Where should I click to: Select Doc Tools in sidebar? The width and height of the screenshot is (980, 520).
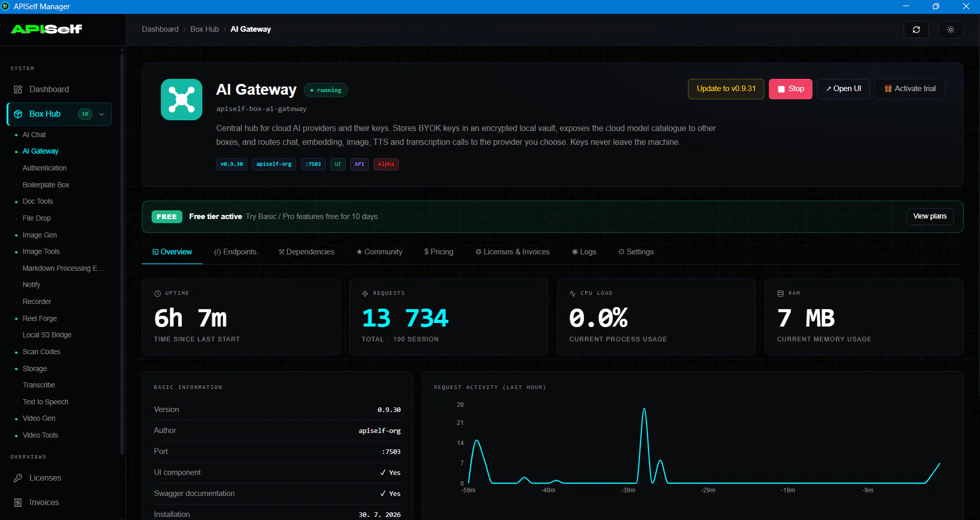coord(38,202)
